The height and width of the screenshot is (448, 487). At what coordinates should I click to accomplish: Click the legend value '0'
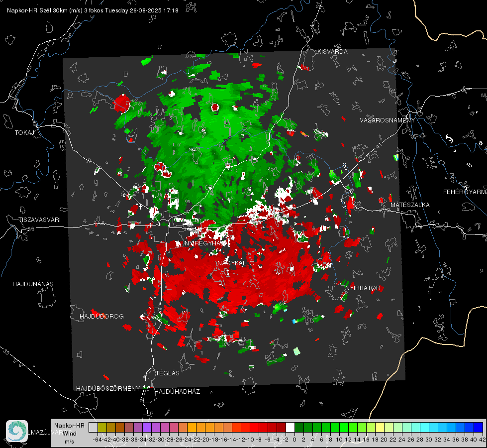pos(294,440)
